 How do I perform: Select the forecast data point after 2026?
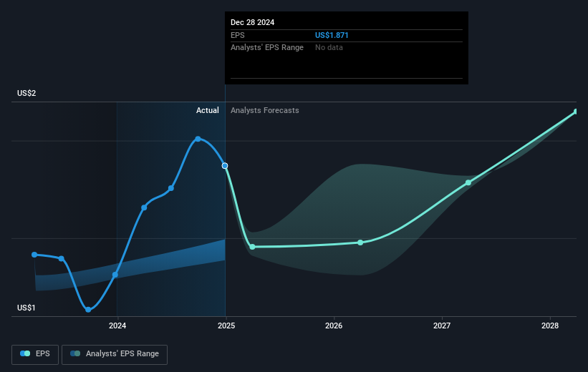(x=360, y=243)
